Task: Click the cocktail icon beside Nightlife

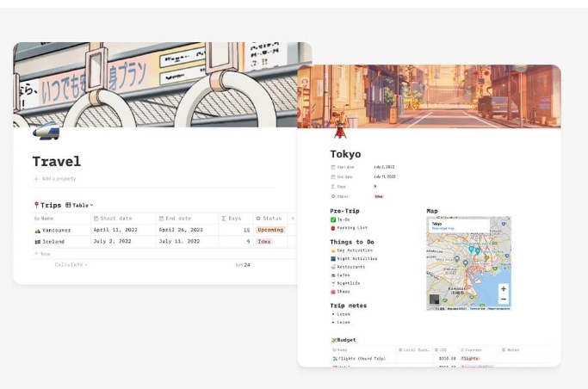Action: click(332, 283)
